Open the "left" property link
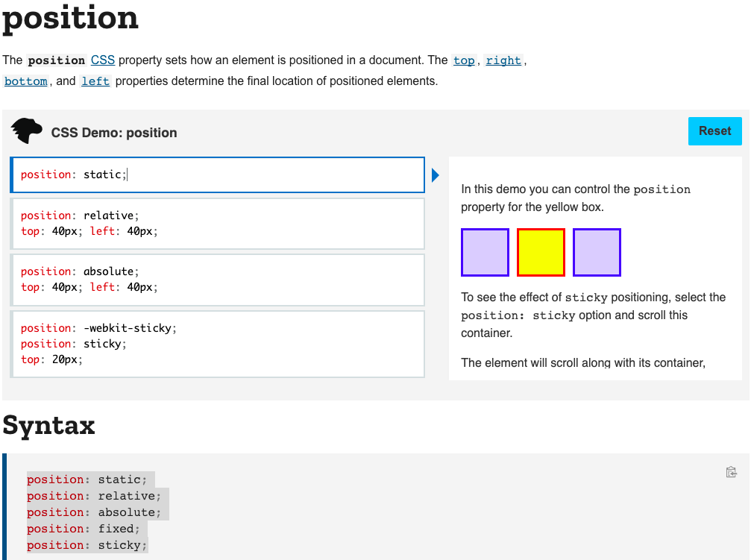This screenshot has height=560, width=751. (x=95, y=81)
